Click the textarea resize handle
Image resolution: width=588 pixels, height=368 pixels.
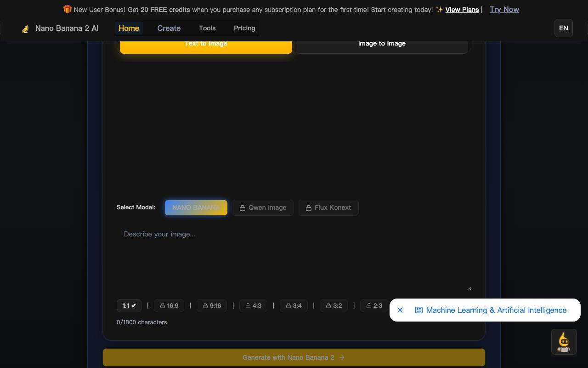click(469, 288)
